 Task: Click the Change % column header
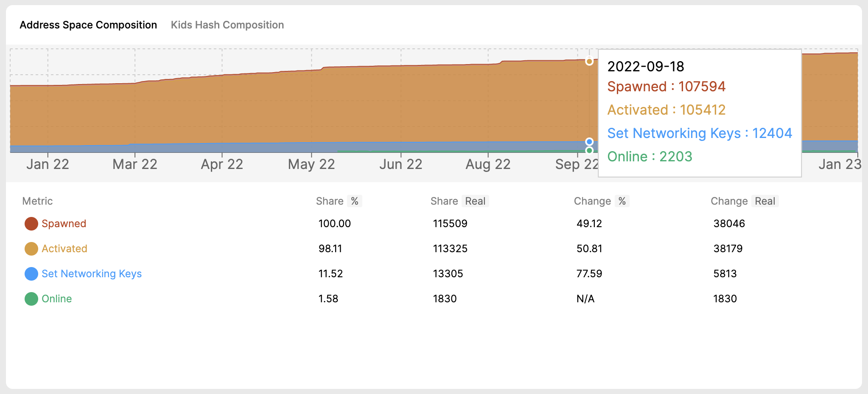click(601, 201)
